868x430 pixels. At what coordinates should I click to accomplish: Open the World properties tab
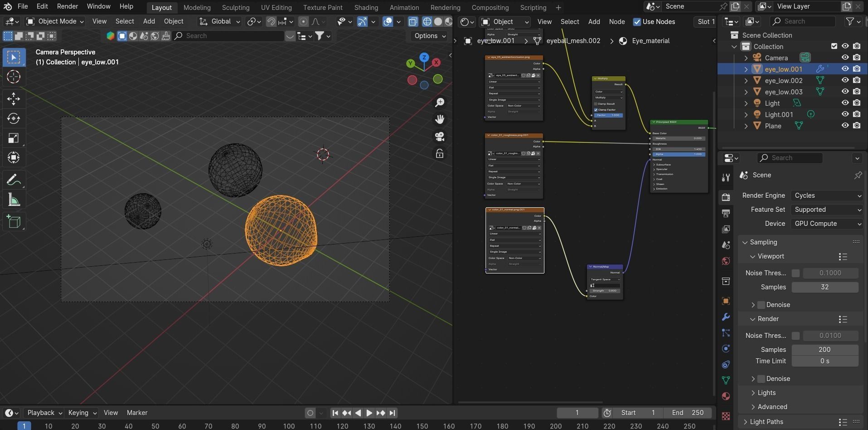point(726,261)
